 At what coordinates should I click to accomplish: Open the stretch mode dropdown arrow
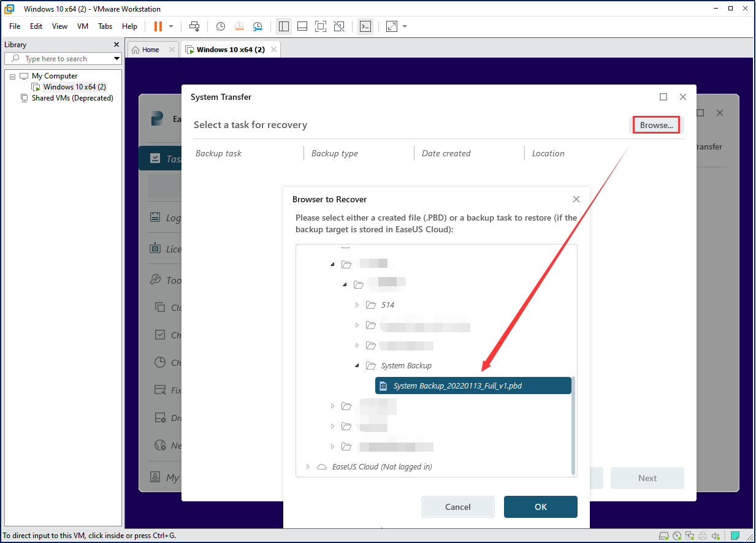(405, 26)
